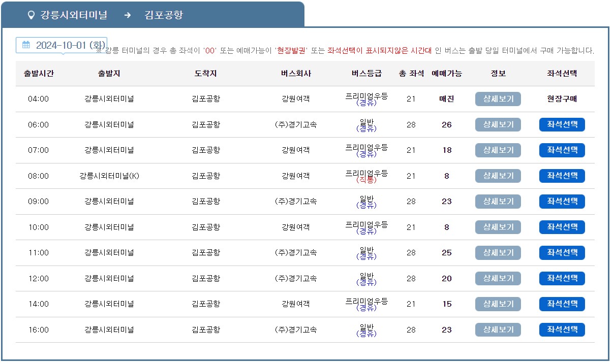Image resolution: width=614 pixels, height=364 pixels.
Task: Click 좌석선택 for the last 16:00 bus
Action: coord(562,329)
